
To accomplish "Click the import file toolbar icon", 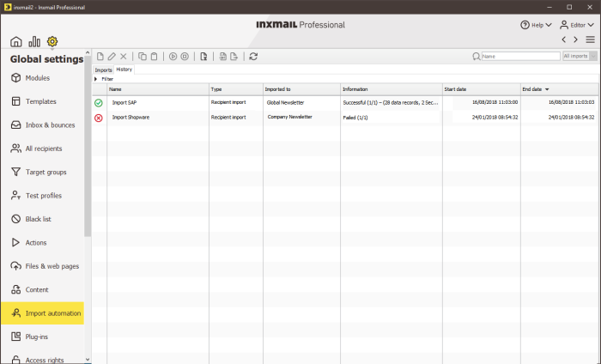I will pos(222,57).
